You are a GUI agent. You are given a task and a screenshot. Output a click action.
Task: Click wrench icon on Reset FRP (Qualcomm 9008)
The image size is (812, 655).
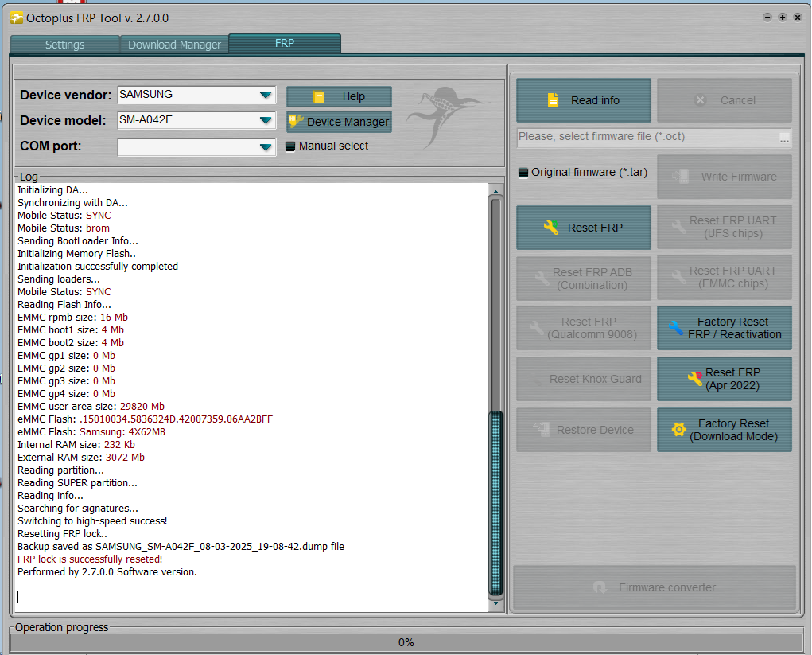[537, 328]
